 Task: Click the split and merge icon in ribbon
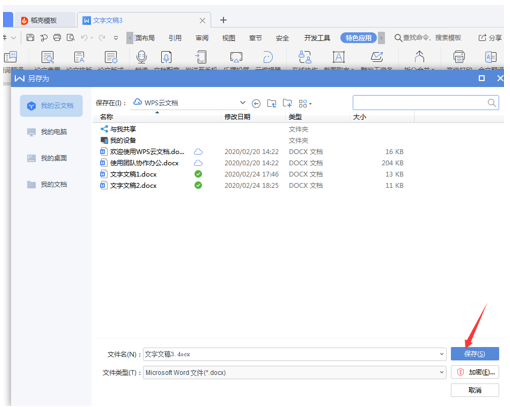419,57
